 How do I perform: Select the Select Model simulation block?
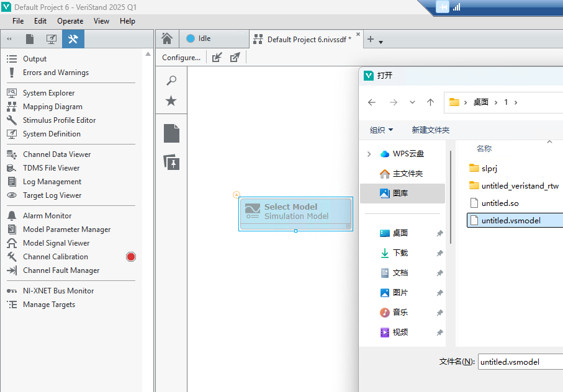(x=295, y=214)
